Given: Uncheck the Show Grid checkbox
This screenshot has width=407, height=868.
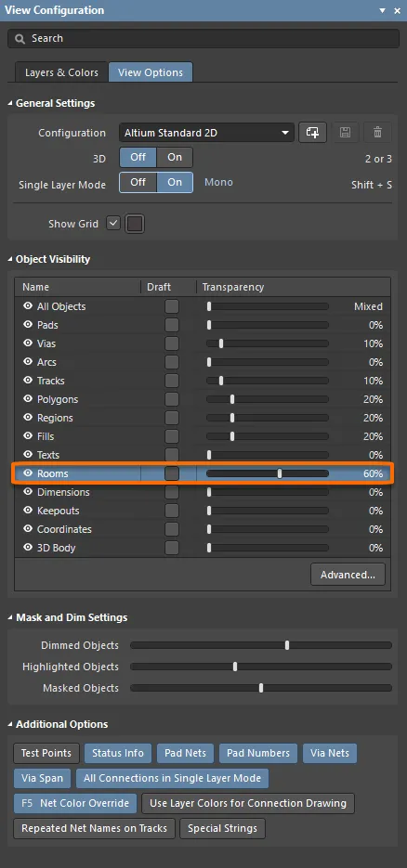Looking at the screenshot, I should click(113, 224).
